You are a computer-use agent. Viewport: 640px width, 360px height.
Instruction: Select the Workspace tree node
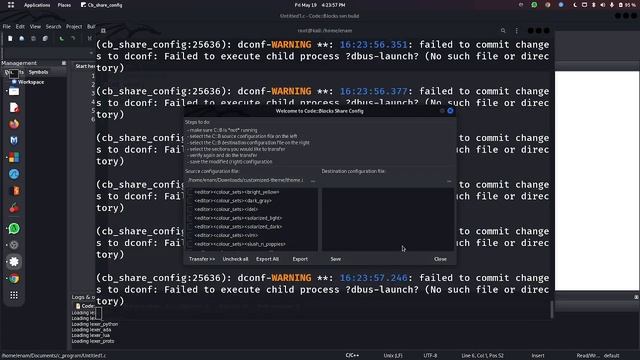pos(31,82)
